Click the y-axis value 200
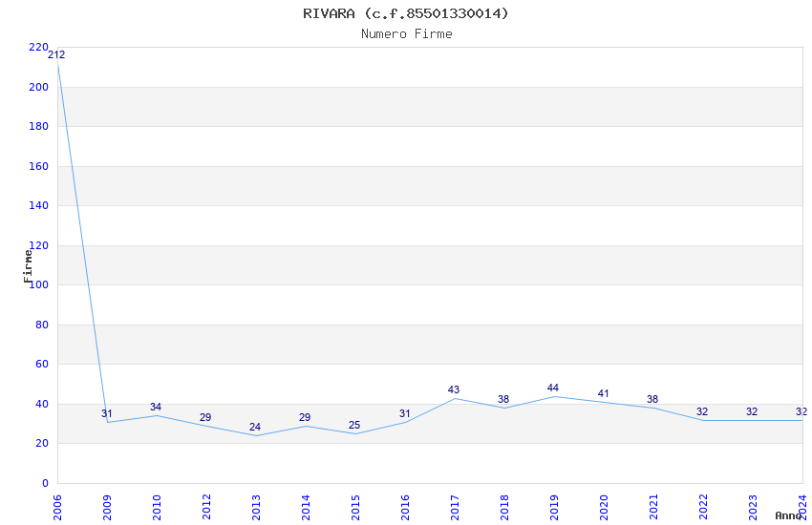Image resolution: width=812 pixels, height=525 pixels. tap(39, 88)
